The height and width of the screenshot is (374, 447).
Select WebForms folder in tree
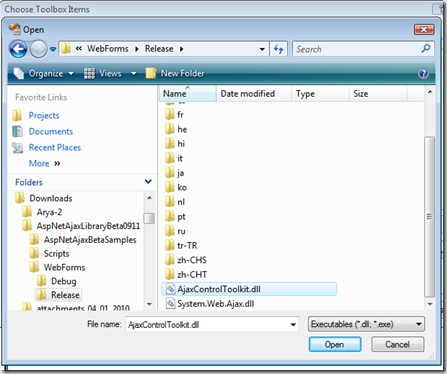coord(64,267)
